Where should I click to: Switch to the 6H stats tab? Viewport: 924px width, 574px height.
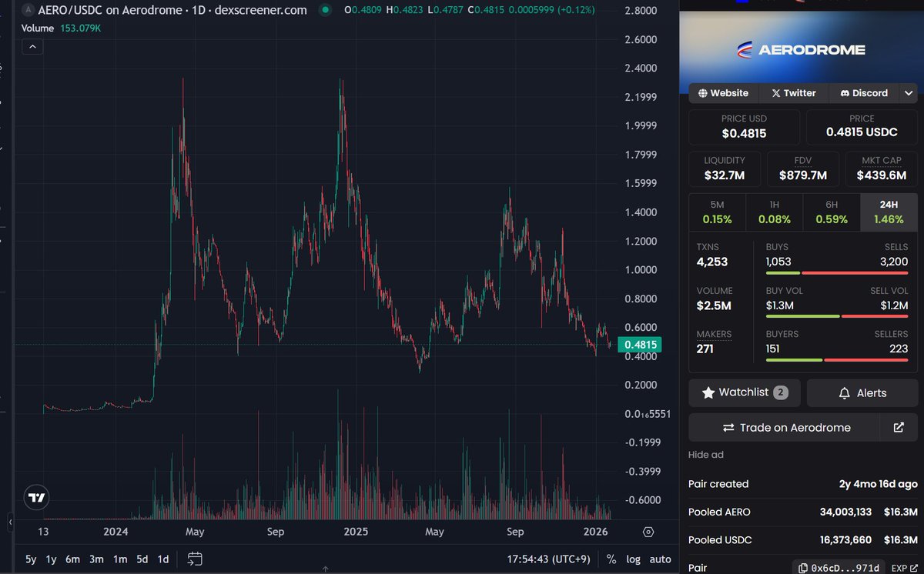pyautogui.click(x=832, y=212)
